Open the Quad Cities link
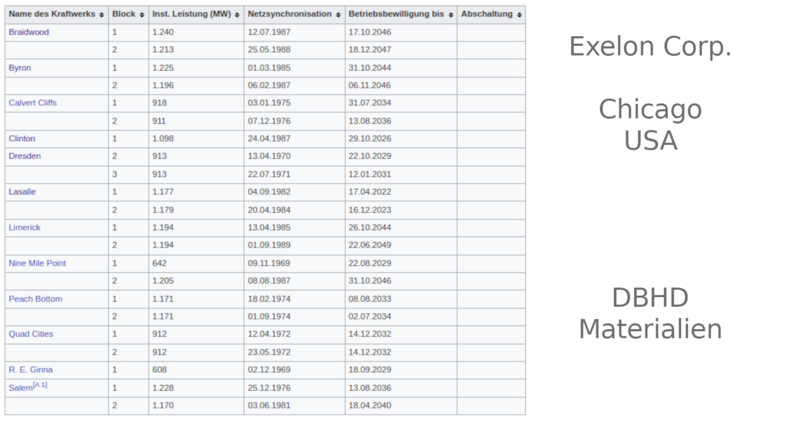800x425 pixels. 31,334
